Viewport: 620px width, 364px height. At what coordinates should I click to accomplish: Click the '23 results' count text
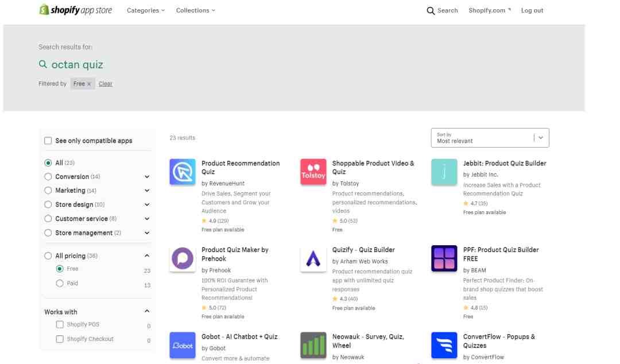[x=183, y=138]
